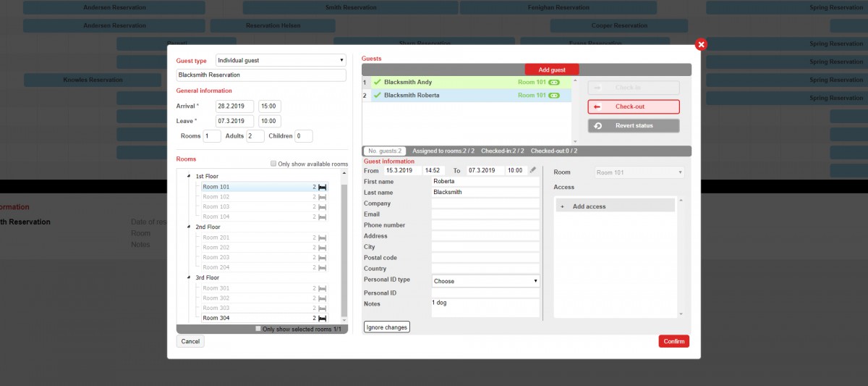Screen dimensions: 868x386
Task: Click Smith Reservation in the background calendar
Action: [x=350, y=7]
